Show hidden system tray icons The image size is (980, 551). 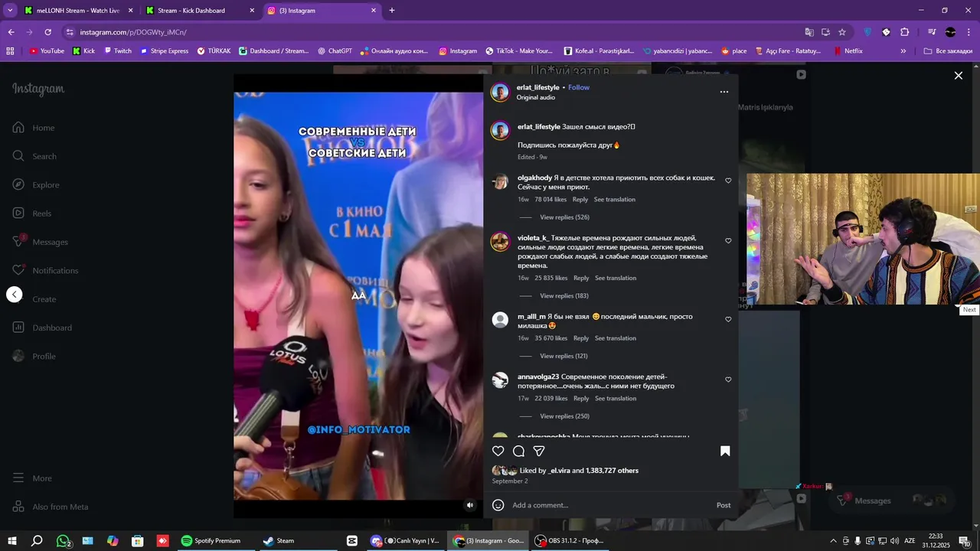pyautogui.click(x=833, y=541)
